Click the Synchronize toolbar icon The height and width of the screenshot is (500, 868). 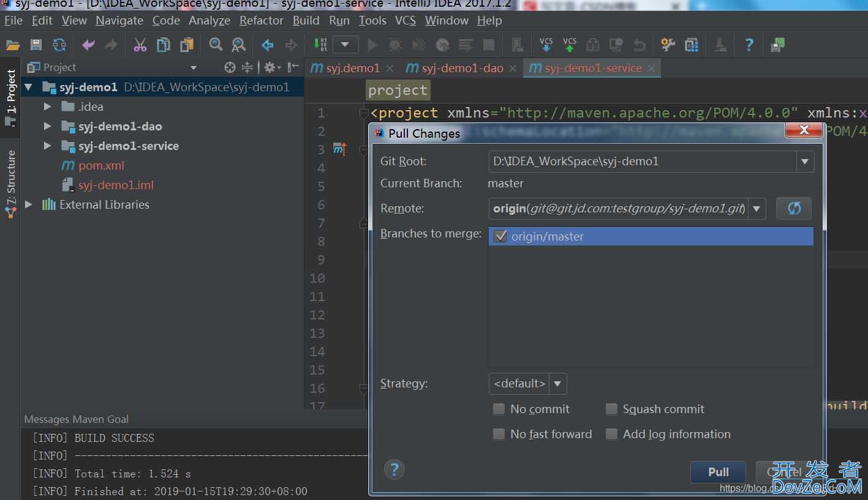click(x=59, y=45)
